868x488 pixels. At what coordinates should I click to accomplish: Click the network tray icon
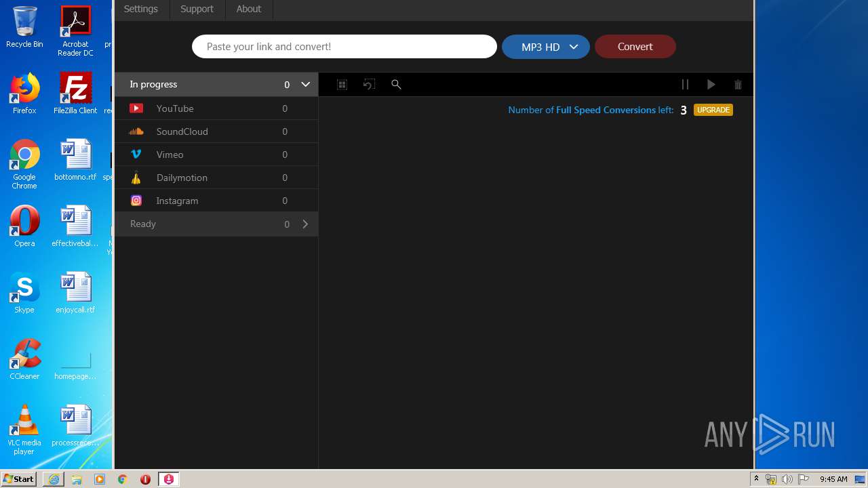(771, 479)
